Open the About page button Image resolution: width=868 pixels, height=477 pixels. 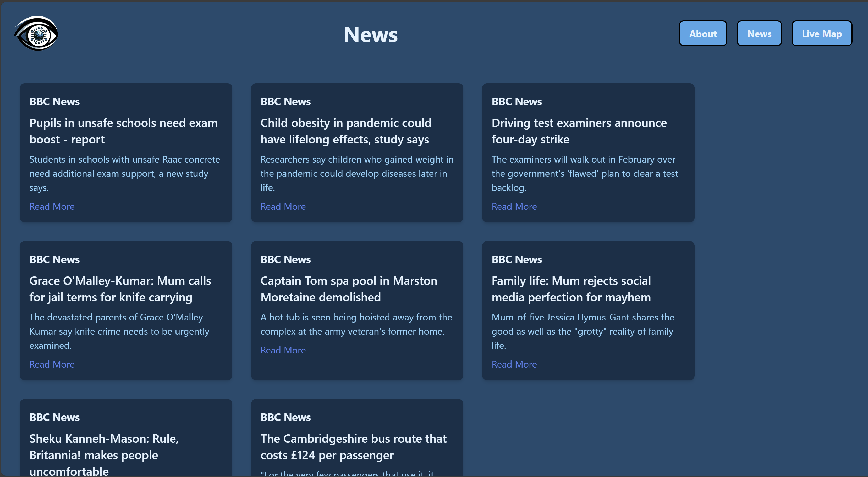click(702, 34)
